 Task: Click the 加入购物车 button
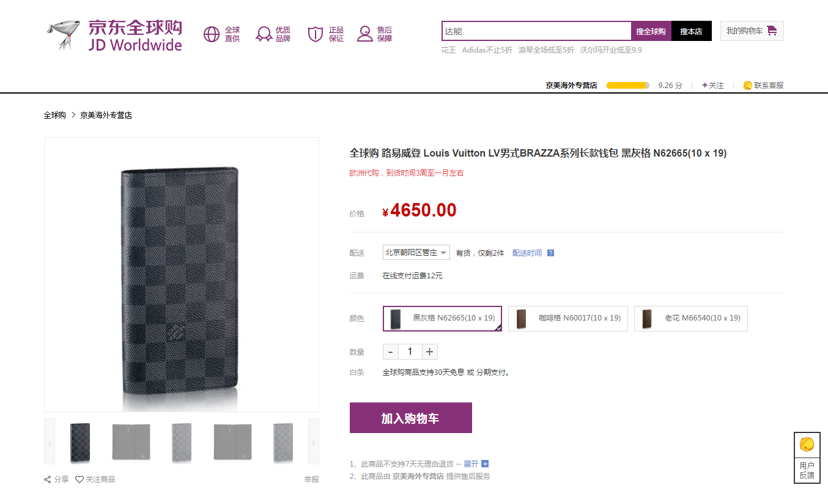click(x=410, y=418)
